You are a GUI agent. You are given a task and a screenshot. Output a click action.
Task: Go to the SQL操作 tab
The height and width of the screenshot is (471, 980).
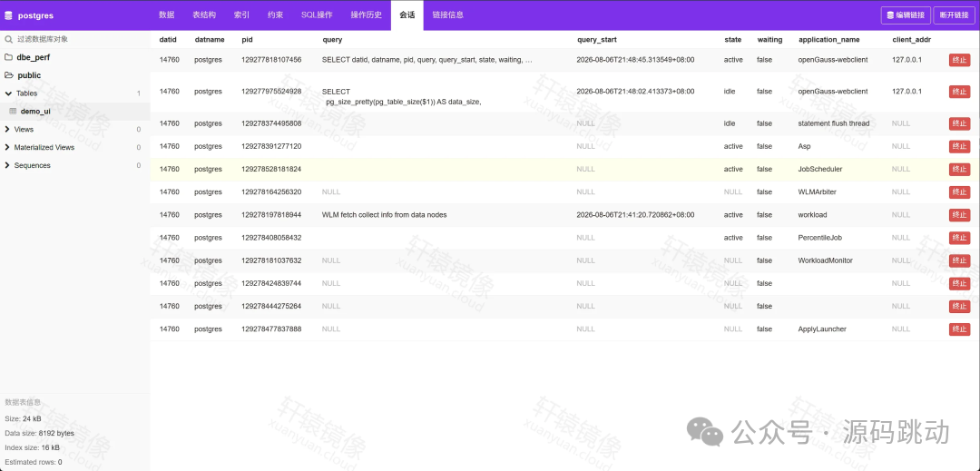tap(317, 15)
